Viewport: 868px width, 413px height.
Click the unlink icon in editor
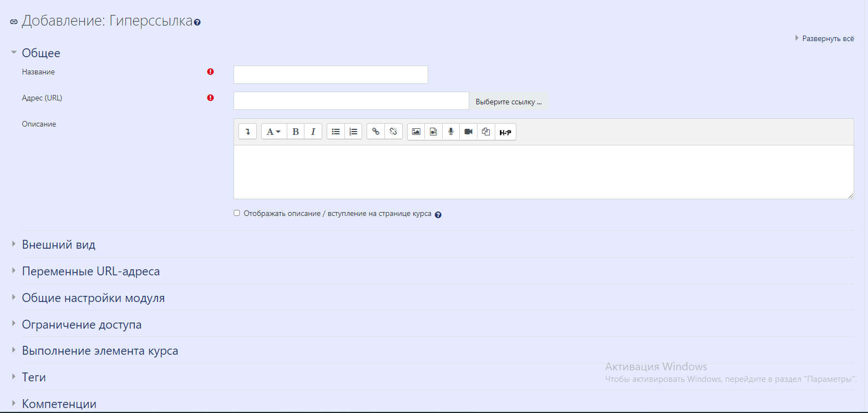pos(393,132)
